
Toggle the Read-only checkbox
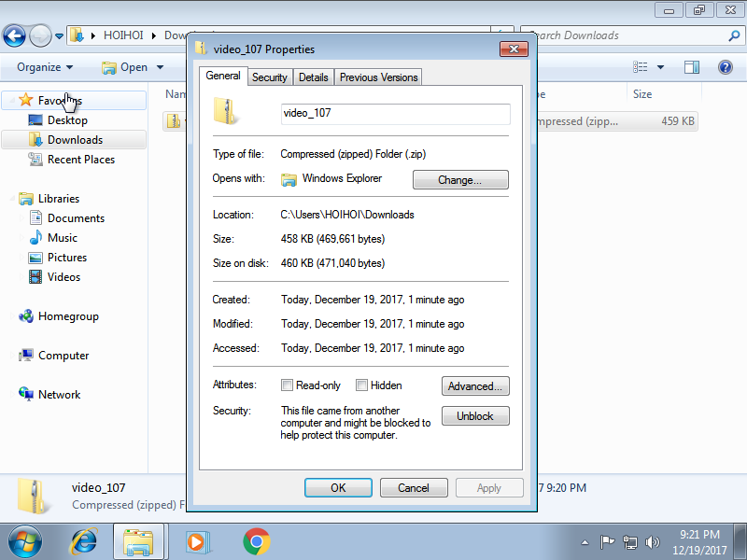pyautogui.click(x=287, y=385)
